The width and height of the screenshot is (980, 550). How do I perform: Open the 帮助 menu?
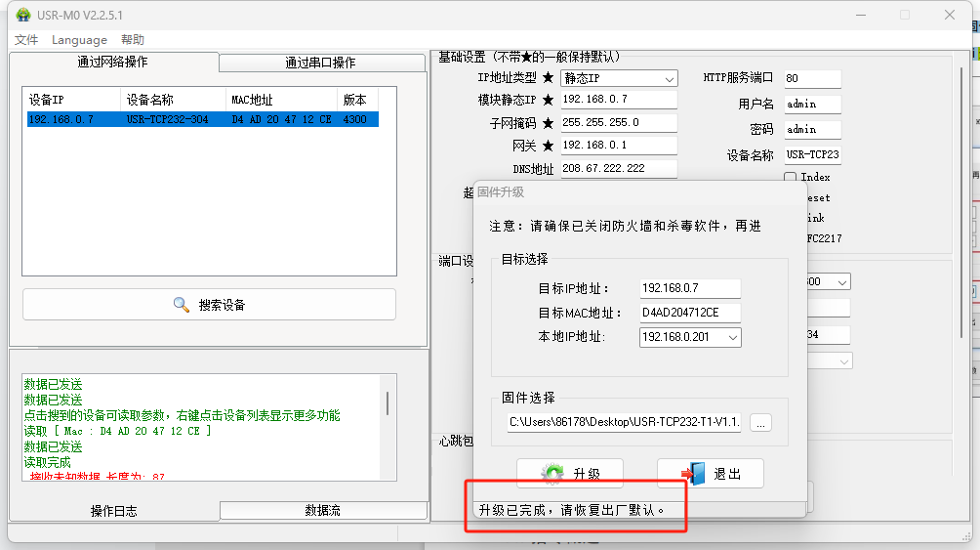[133, 40]
